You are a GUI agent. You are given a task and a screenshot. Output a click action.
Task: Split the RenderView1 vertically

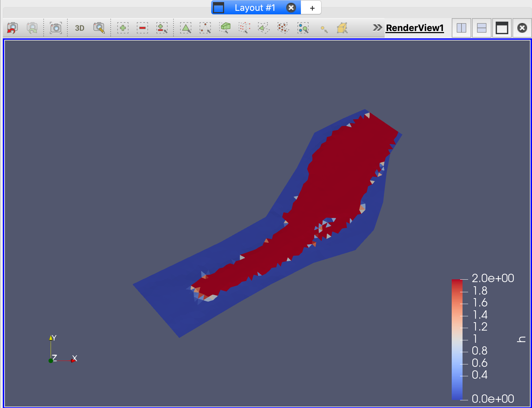pos(482,28)
